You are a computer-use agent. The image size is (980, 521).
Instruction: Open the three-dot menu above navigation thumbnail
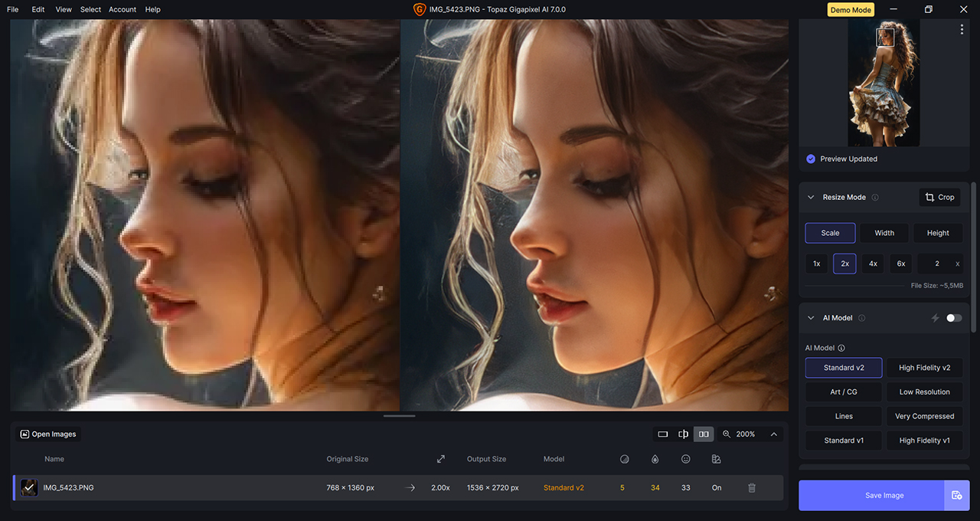(962, 29)
